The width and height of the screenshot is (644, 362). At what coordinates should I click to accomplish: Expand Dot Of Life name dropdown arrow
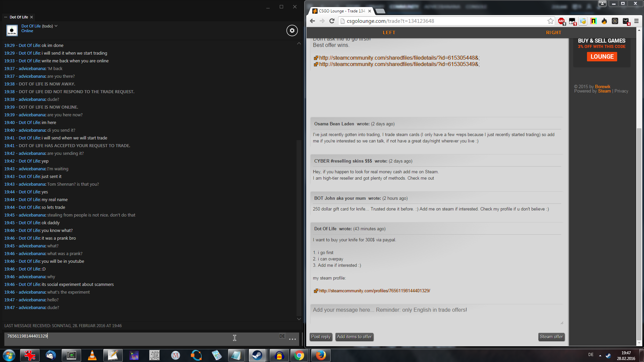point(56,26)
